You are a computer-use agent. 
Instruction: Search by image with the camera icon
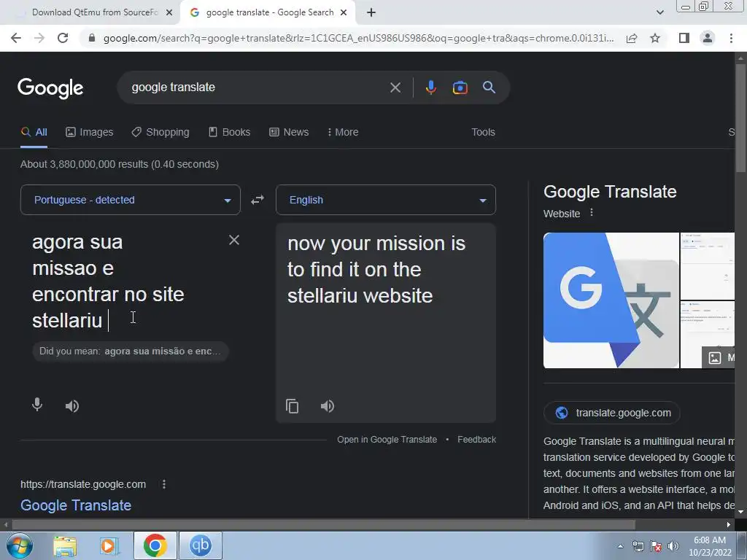460,87
